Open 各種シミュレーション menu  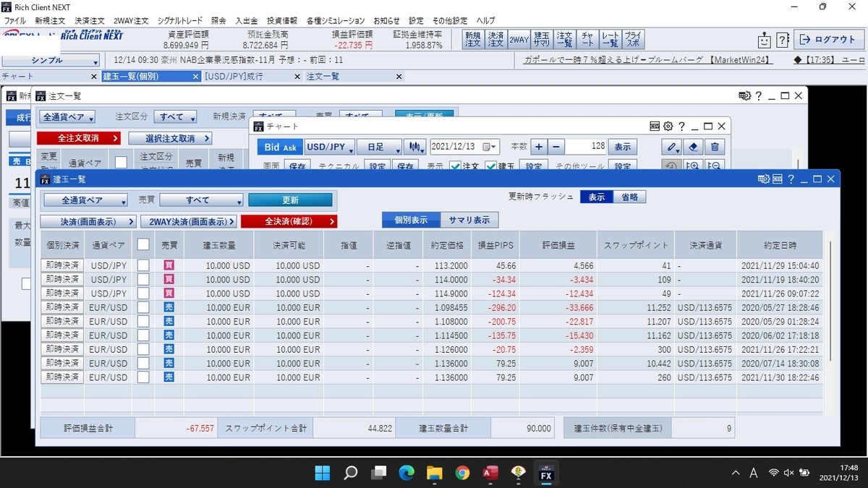(x=336, y=21)
